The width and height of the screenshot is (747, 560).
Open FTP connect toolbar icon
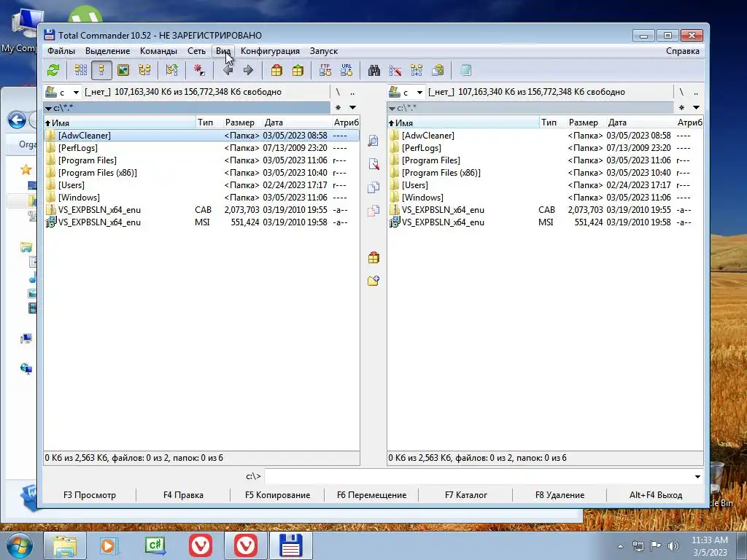(x=325, y=71)
